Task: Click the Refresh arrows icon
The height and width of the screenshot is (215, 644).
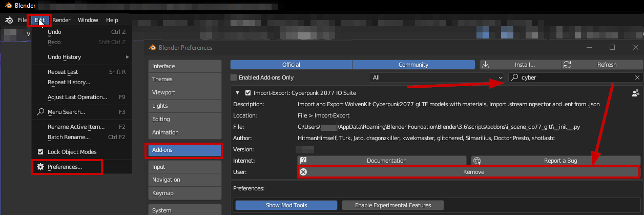Action: [567, 65]
